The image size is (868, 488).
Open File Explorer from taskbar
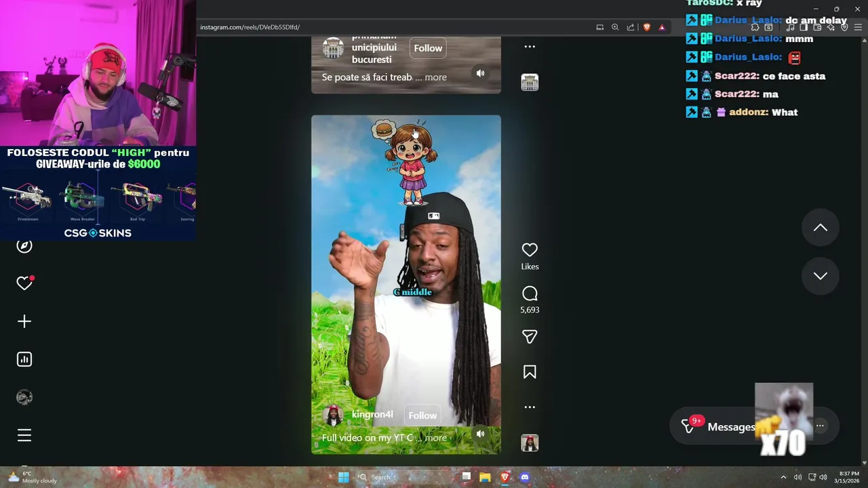pyautogui.click(x=485, y=477)
